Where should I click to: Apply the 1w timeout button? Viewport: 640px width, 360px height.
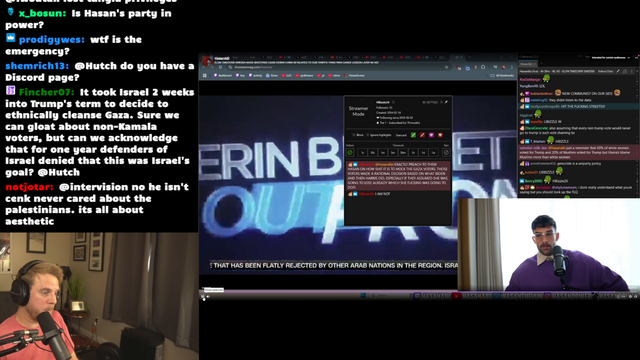click(434, 153)
